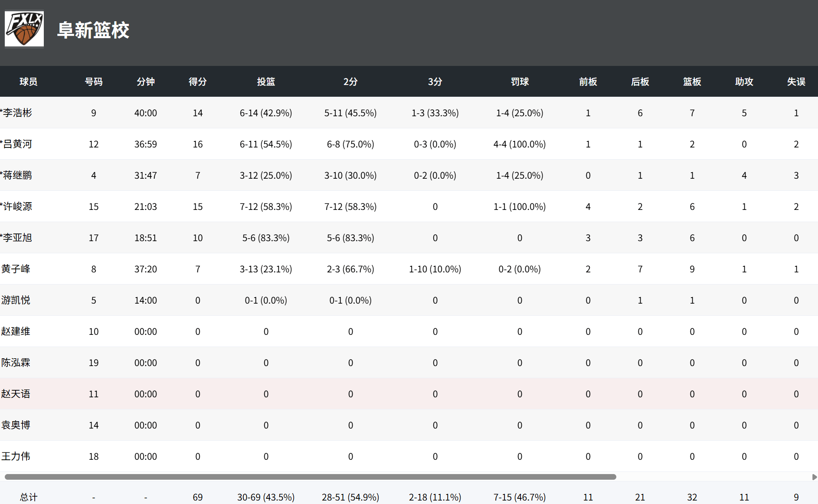Select player name 李亚旭
Screen dimensions: 818x504
coord(18,238)
